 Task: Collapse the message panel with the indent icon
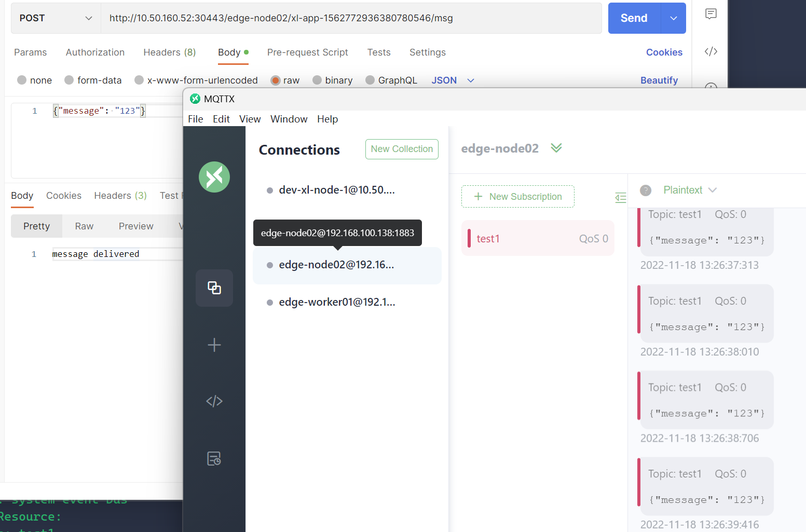point(620,198)
